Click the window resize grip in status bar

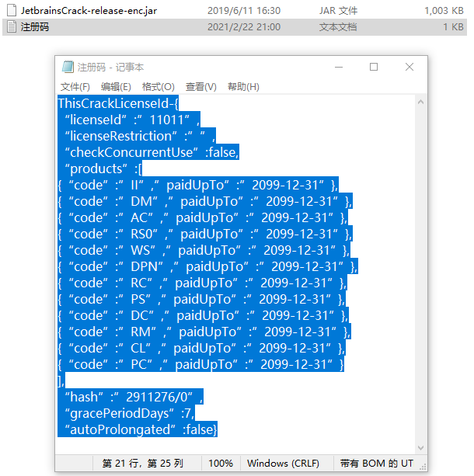423,467
